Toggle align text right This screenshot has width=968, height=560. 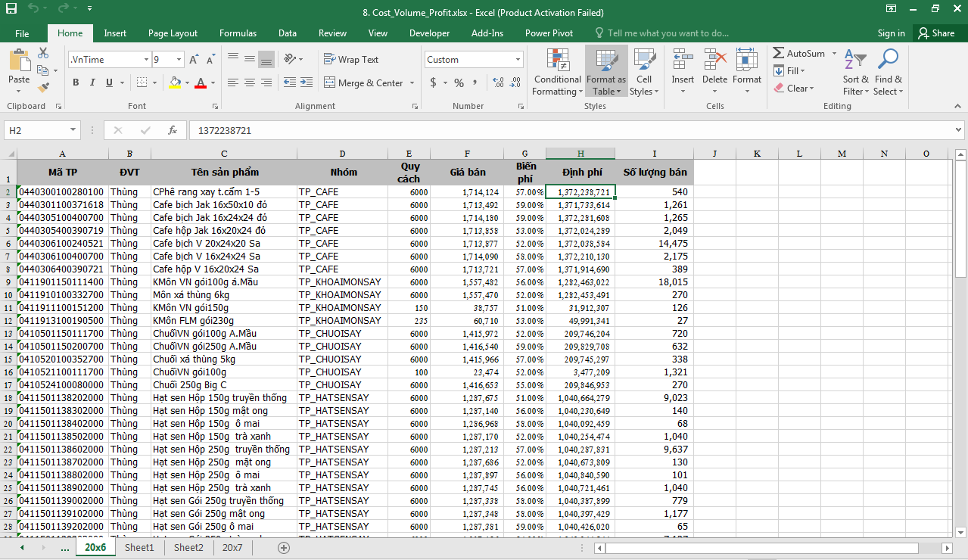[266, 83]
